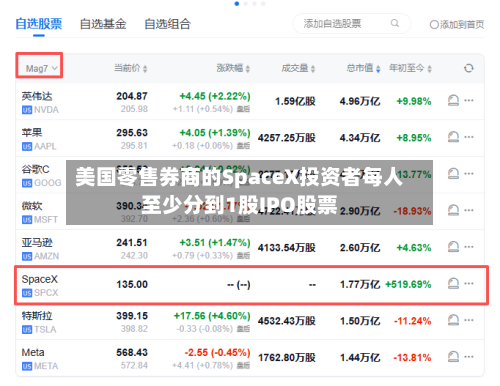
Task: Click the 241.51 price of 亚马逊
Action: point(132,243)
